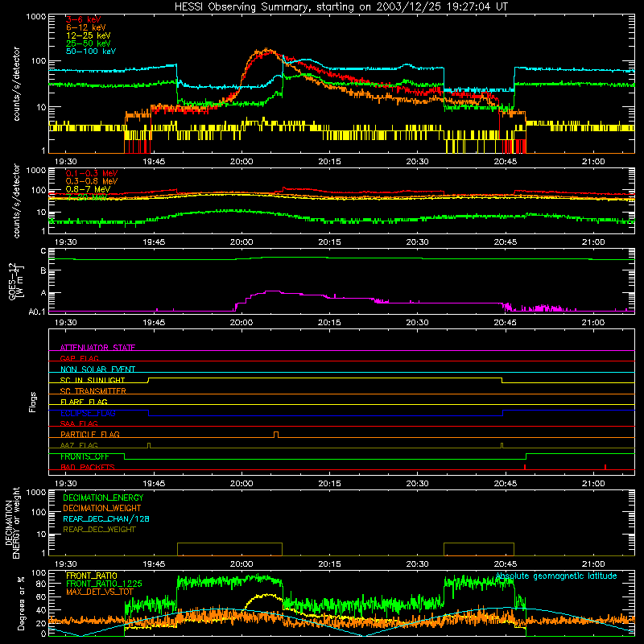Click the GAP_FLAG label
644x644 pixels.
(x=79, y=358)
